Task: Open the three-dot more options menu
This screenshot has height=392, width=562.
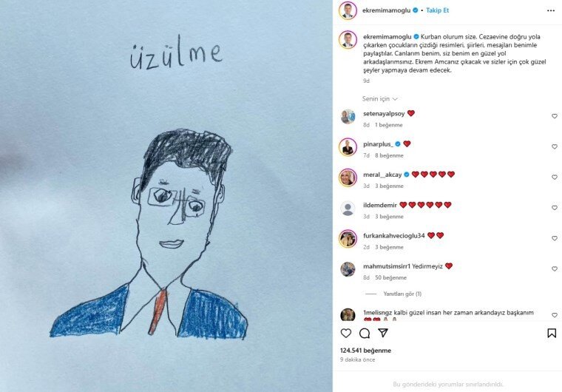Action: tap(551, 11)
